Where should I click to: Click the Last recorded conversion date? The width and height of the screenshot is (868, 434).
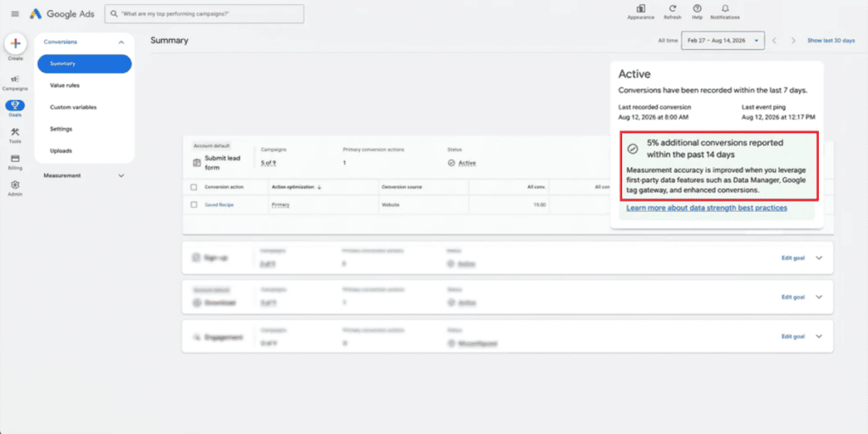pos(654,117)
